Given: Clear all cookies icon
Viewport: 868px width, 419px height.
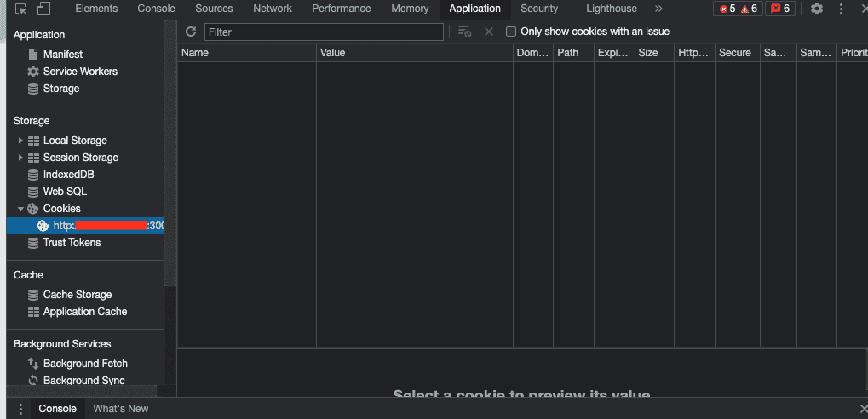Looking at the screenshot, I should pos(464,32).
